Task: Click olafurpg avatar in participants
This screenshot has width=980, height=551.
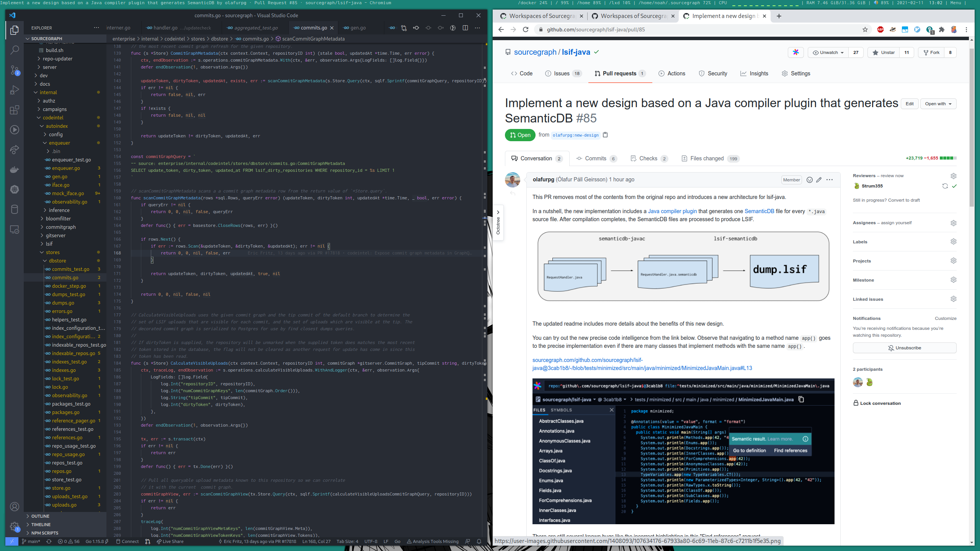Action: click(x=858, y=382)
